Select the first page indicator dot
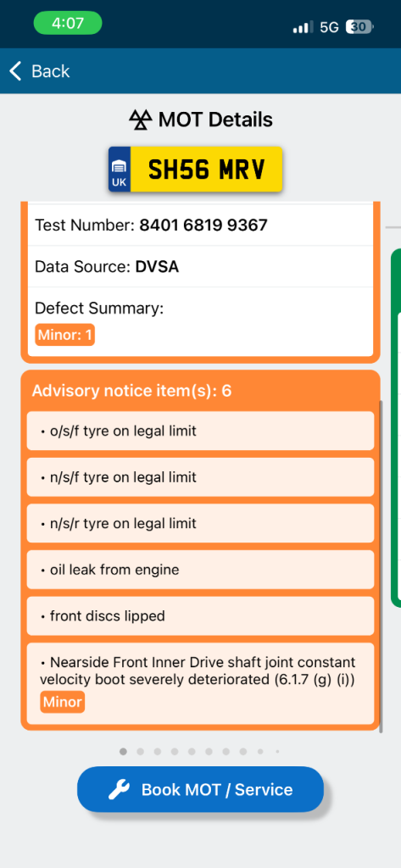Screen dimensions: 401x868 click(123, 751)
